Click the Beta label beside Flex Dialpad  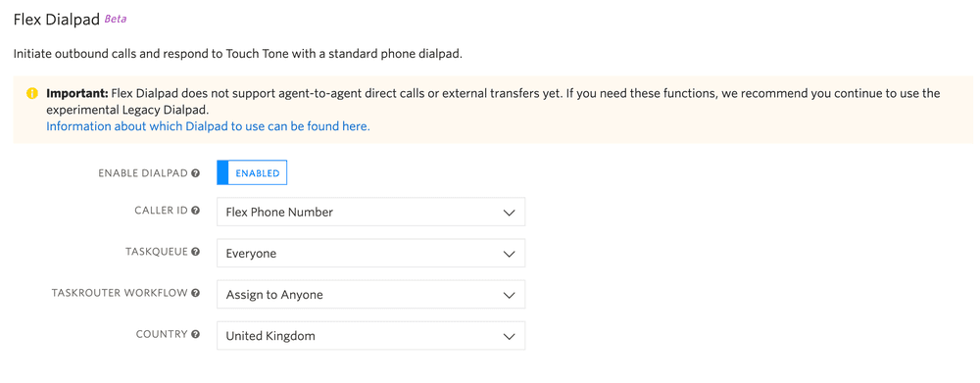coord(115,19)
